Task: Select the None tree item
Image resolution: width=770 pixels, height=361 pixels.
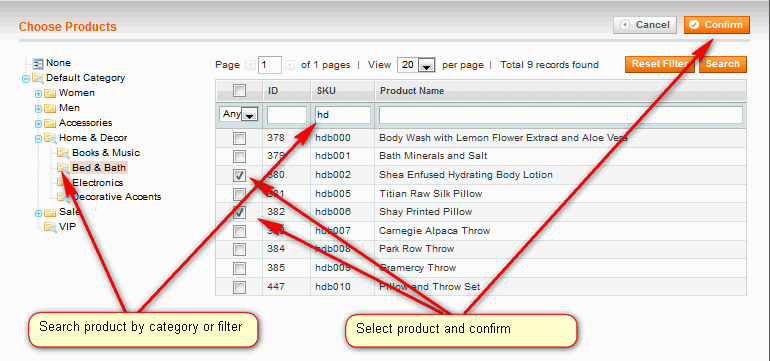Action: pyautogui.click(x=58, y=63)
